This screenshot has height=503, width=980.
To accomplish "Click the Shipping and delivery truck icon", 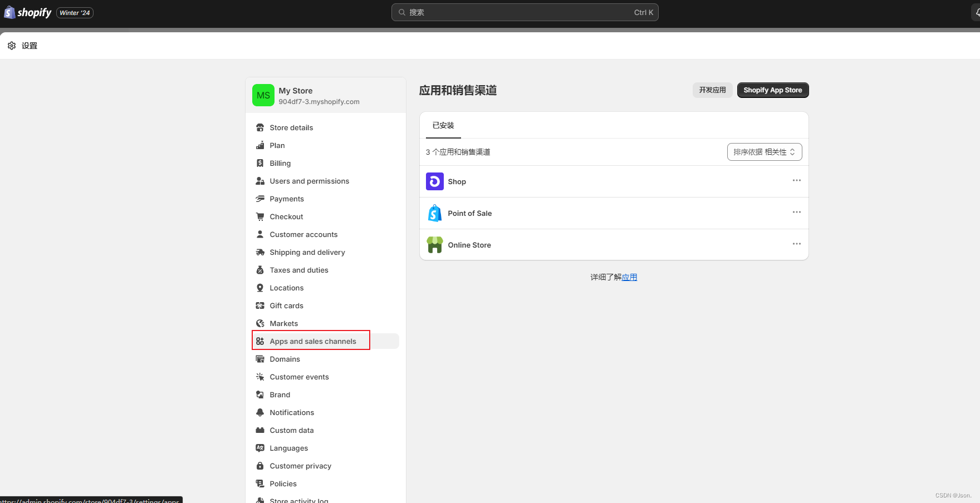I will 260,252.
